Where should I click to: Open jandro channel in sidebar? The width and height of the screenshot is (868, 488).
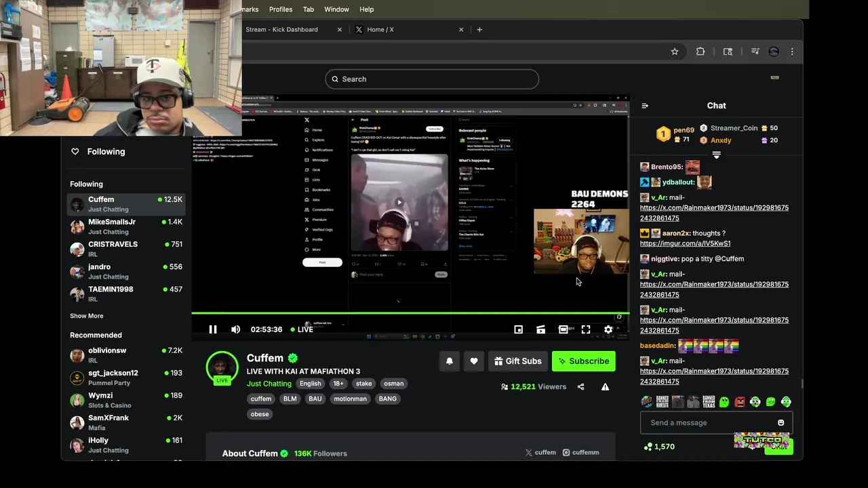pyautogui.click(x=126, y=271)
